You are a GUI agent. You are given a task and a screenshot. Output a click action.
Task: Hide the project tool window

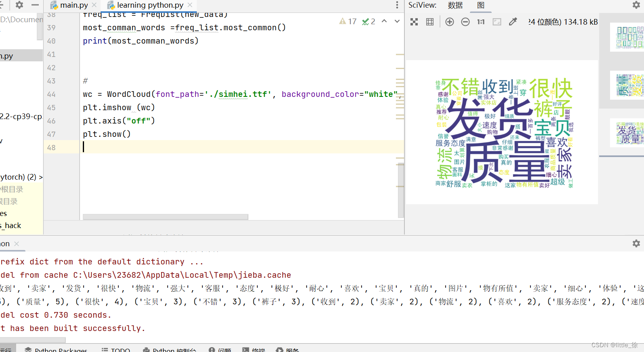pyautogui.click(x=35, y=5)
